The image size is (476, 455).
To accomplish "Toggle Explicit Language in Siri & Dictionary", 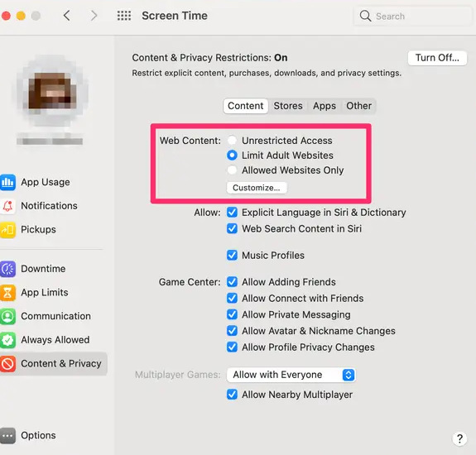I will pos(233,212).
